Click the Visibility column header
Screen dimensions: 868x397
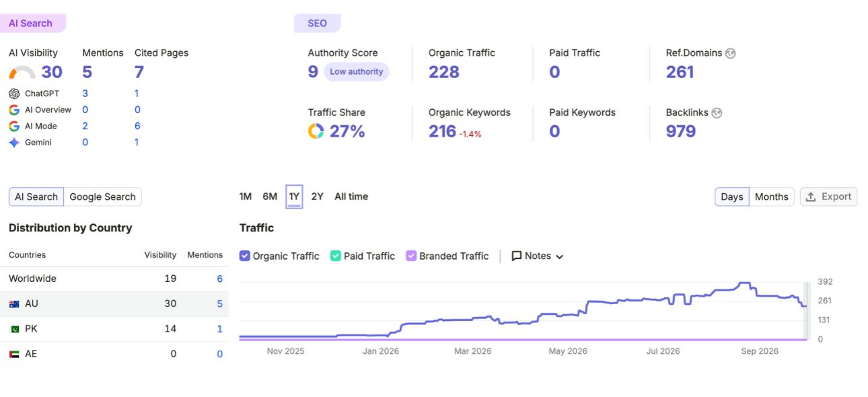click(x=160, y=255)
